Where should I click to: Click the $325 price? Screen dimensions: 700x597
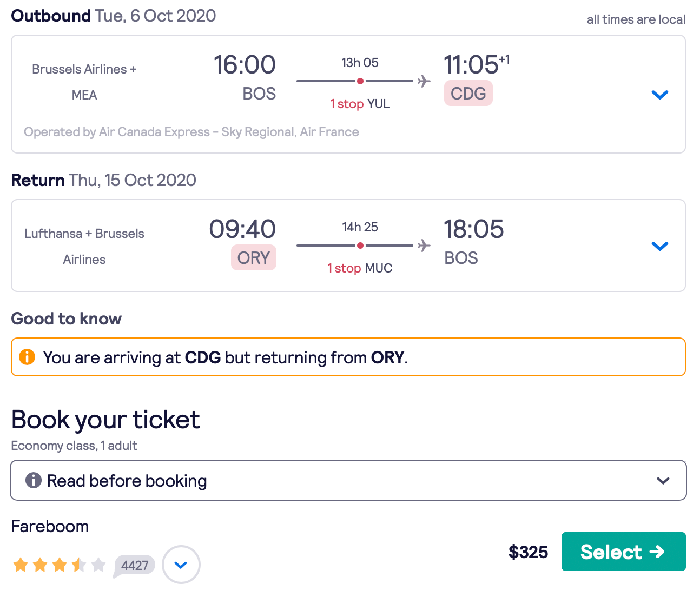[x=528, y=552]
